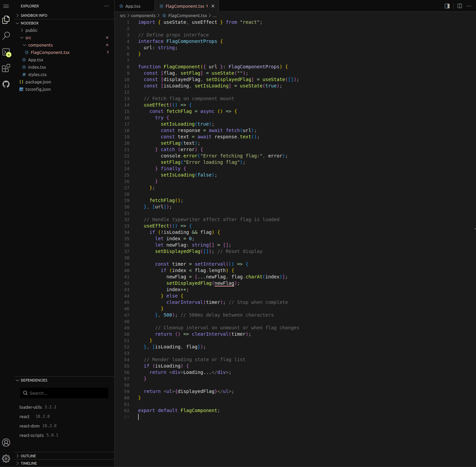Open App.tsx in the file tree
Image resolution: width=476 pixels, height=467 pixels.
point(64,60)
